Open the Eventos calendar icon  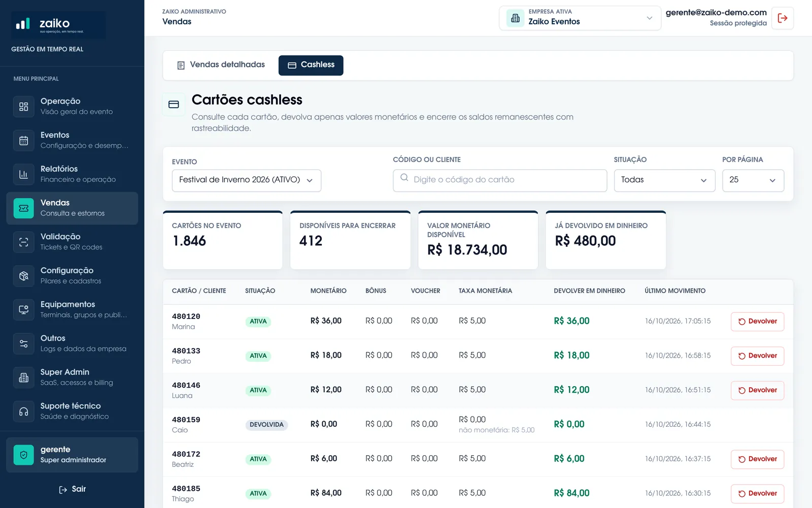click(23, 141)
